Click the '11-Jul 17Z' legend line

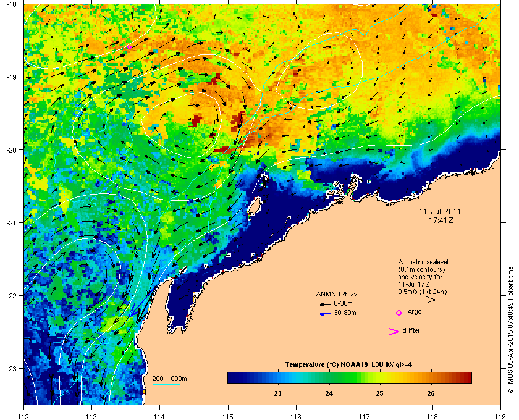click(414, 284)
